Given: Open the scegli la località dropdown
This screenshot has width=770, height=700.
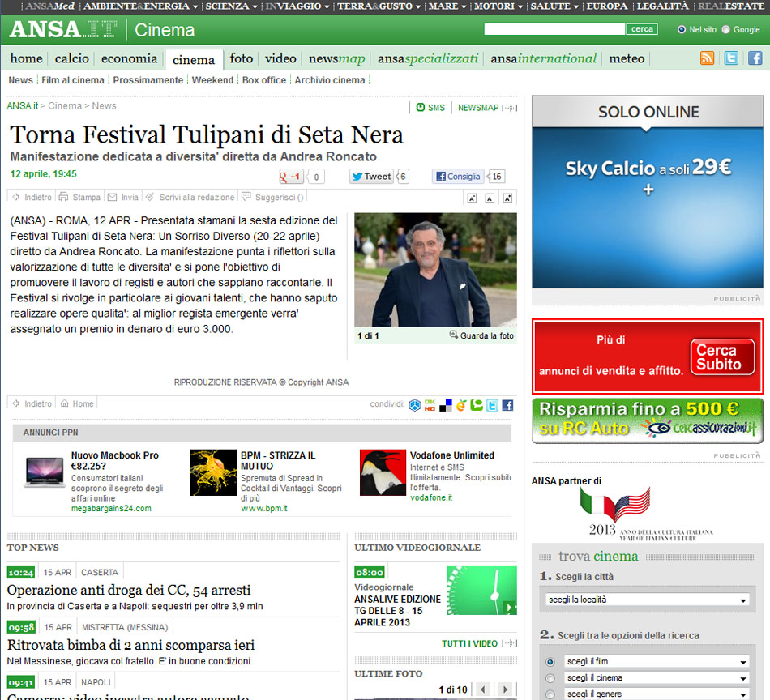Looking at the screenshot, I should 648,600.
